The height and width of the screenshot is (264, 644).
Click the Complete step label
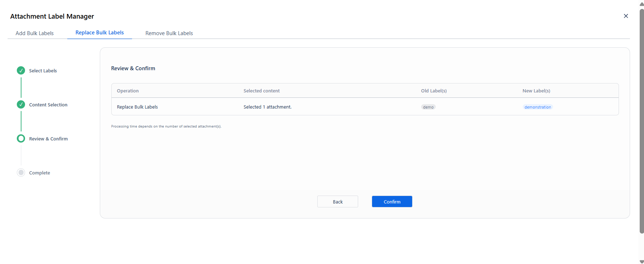[x=39, y=173]
